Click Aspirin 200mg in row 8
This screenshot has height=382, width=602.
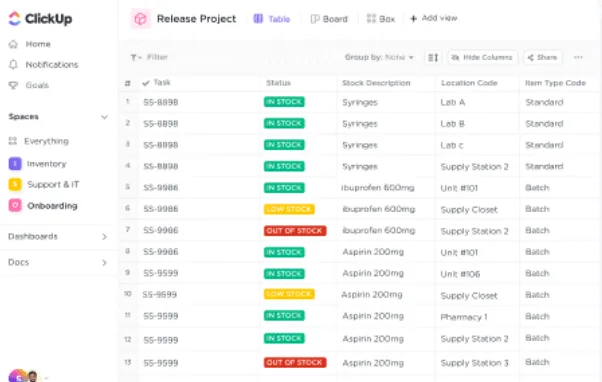coord(373,252)
